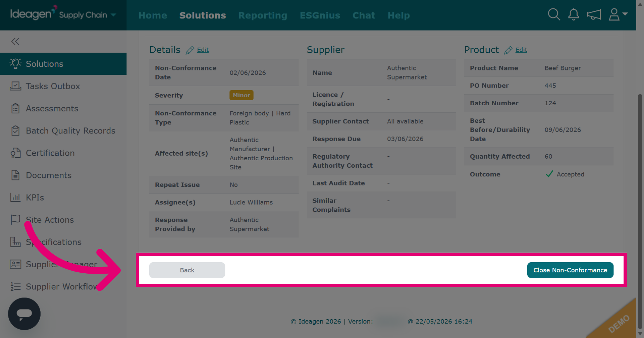Open the ESGnius menu item
This screenshot has width=644, height=338.
(x=320, y=15)
